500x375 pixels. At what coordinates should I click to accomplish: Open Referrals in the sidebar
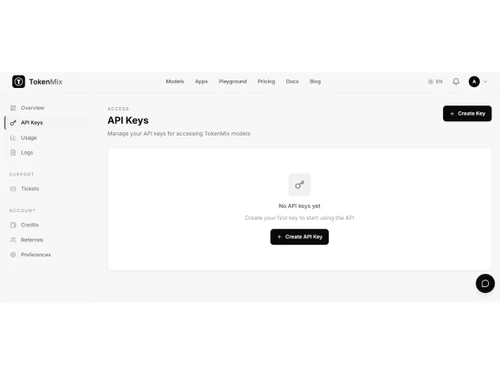[32, 240]
